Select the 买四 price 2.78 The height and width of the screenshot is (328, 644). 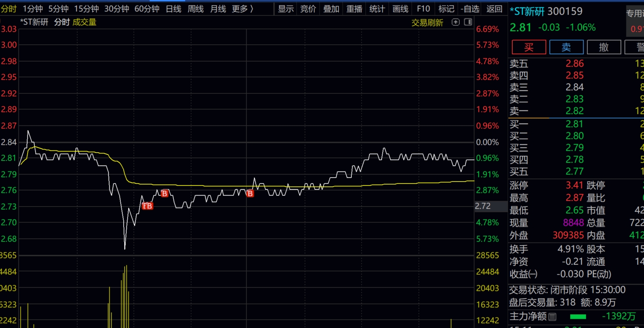575,160
